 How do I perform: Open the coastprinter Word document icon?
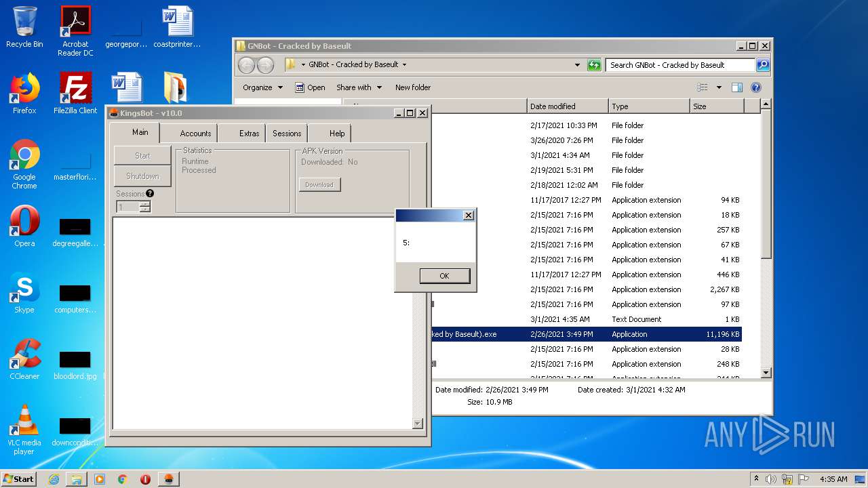pos(177,27)
